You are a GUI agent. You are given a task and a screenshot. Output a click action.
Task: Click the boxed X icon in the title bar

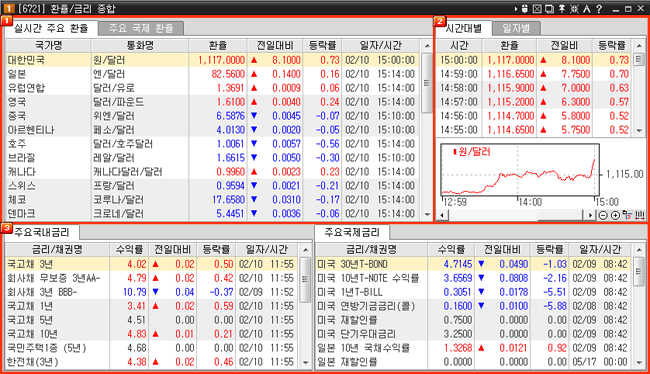tap(537, 8)
